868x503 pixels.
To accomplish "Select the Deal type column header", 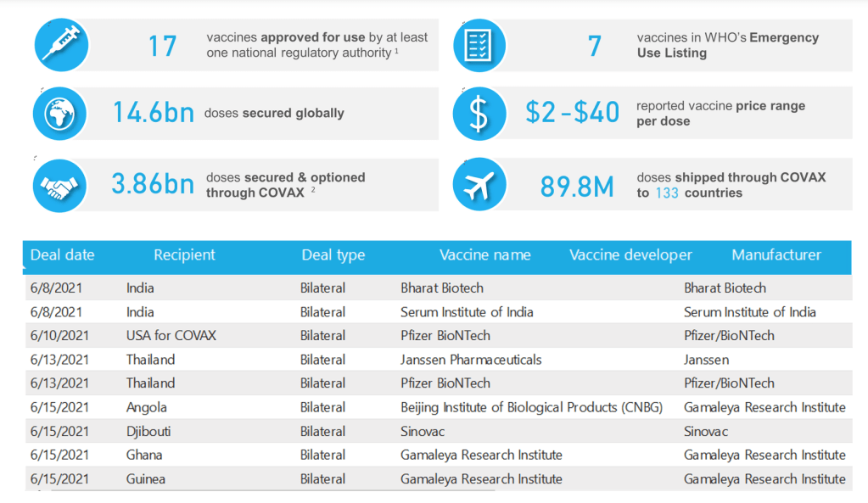I will (x=333, y=255).
